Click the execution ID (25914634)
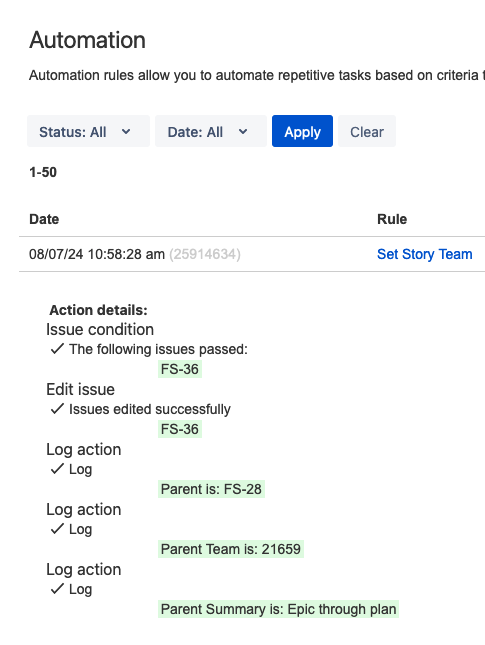Screen dimensions: 485x645 coord(205,254)
